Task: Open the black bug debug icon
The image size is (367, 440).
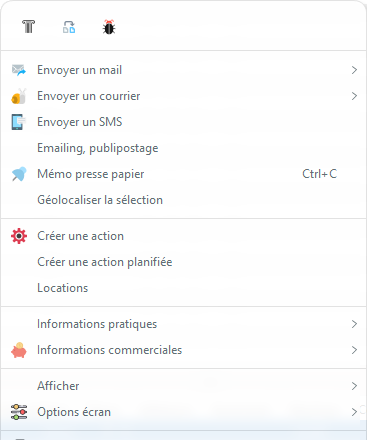Action: [x=109, y=27]
